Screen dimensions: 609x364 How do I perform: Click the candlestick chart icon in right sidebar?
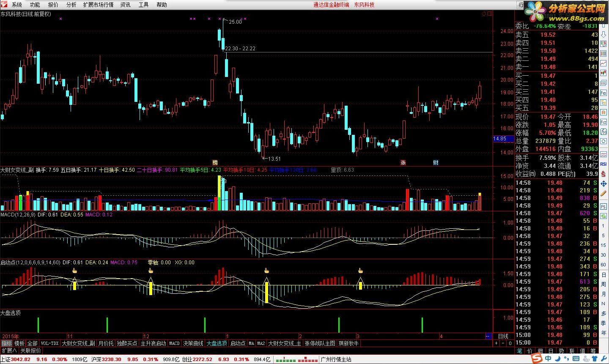[604, 73]
